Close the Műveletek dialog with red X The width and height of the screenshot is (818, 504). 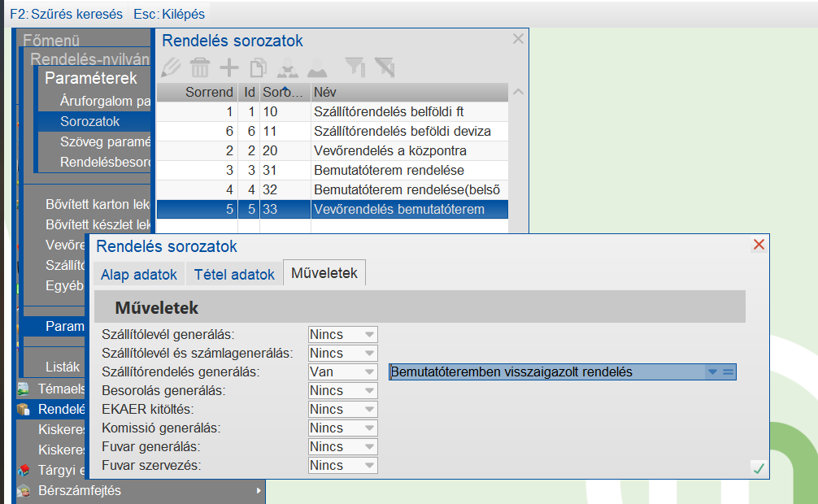[x=759, y=244]
